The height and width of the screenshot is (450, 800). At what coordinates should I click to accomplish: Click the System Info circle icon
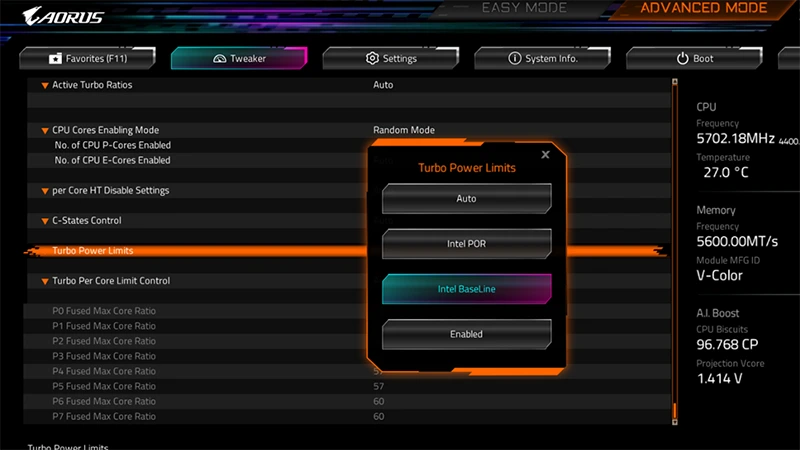click(515, 59)
